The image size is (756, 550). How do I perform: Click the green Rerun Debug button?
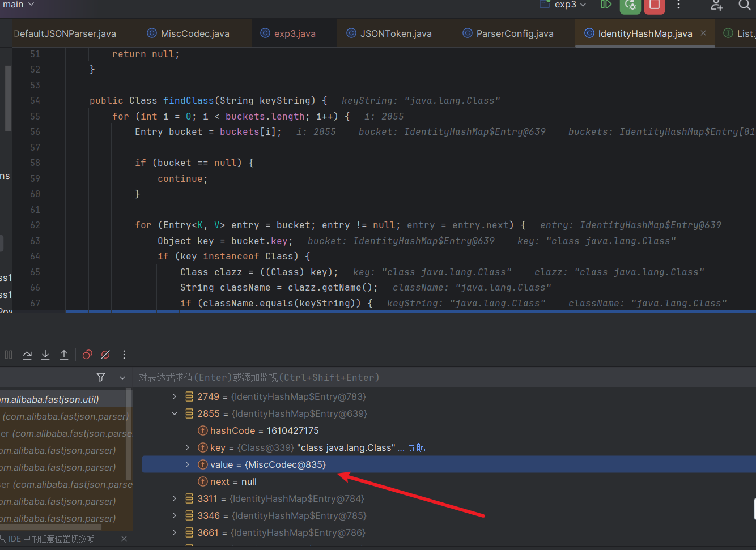tap(630, 5)
